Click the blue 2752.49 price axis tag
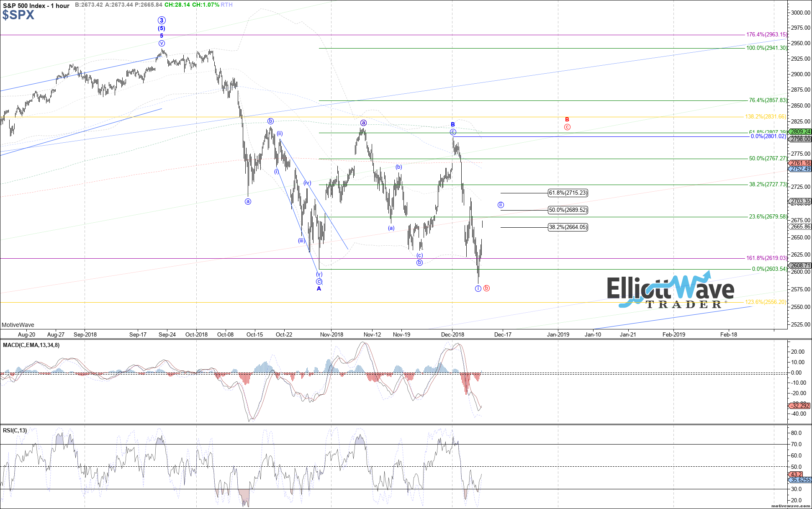This screenshot has width=812, height=509. point(800,169)
